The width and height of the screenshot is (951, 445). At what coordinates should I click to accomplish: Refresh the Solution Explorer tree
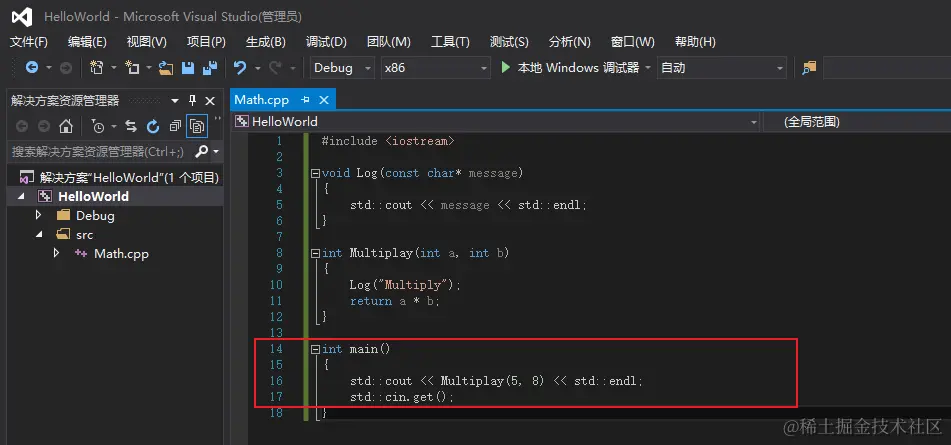pyautogui.click(x=153, y=126)
